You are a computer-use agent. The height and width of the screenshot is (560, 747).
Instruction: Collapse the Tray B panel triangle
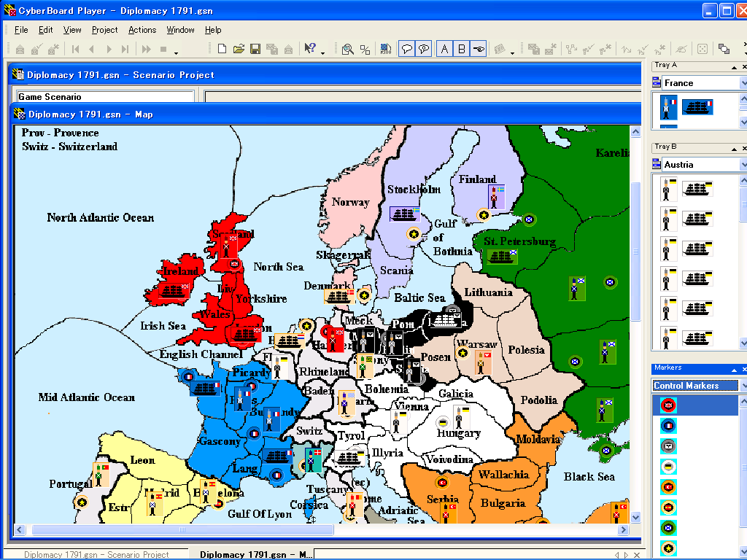(734, 149)
